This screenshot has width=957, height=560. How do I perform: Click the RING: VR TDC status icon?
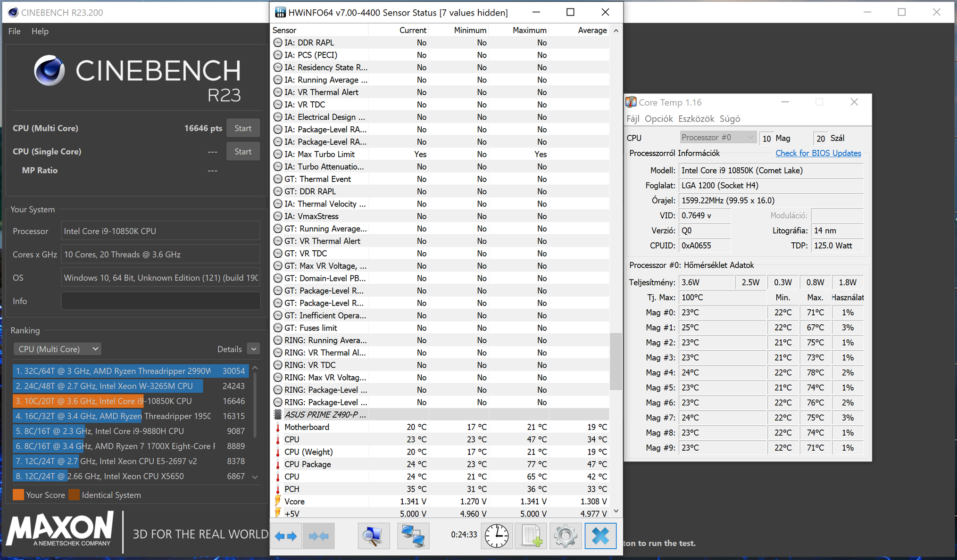(278, 365)
